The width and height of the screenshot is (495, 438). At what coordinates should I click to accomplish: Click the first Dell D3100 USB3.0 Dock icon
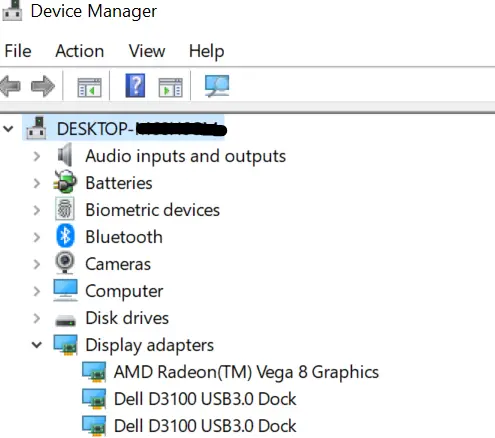click(x=94, y=399)
